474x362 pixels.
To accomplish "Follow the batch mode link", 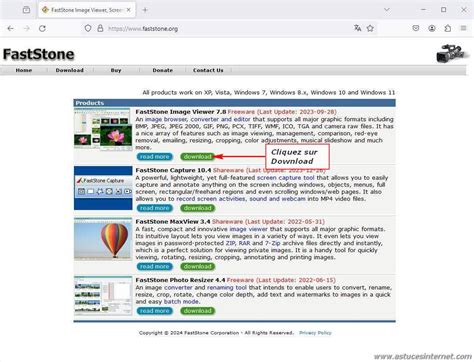I will (182, 302).
